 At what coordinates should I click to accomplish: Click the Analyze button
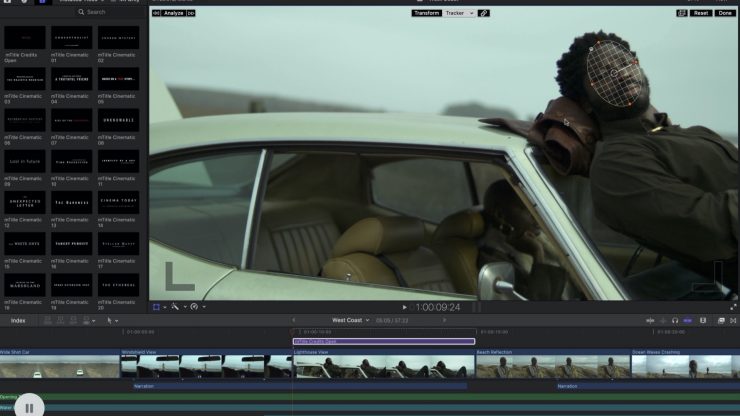pos(173,13)
